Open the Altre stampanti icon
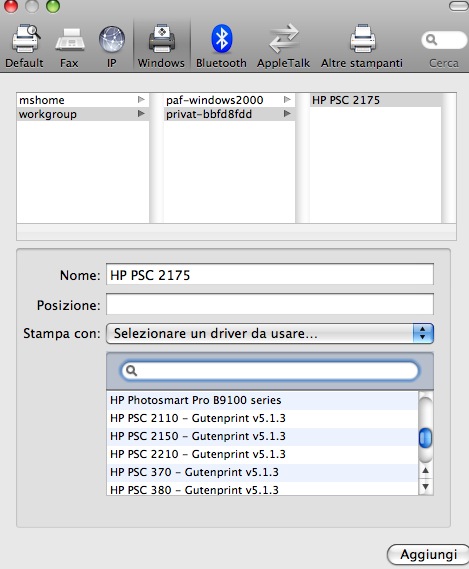This screenshot has width=469, height=569. tap(362, 39)
